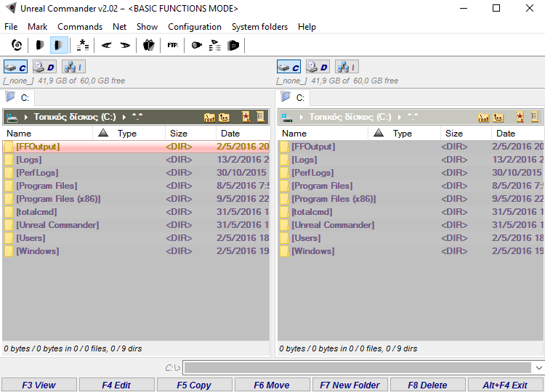
Task: Open history list icon in right panel
Action: pos(535,117)
